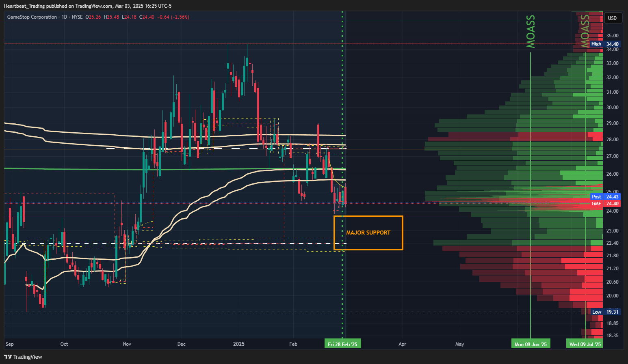Screen dimensions: 628x364
Task: Click the 20.60 price axis label
Action: click(612, 282)
